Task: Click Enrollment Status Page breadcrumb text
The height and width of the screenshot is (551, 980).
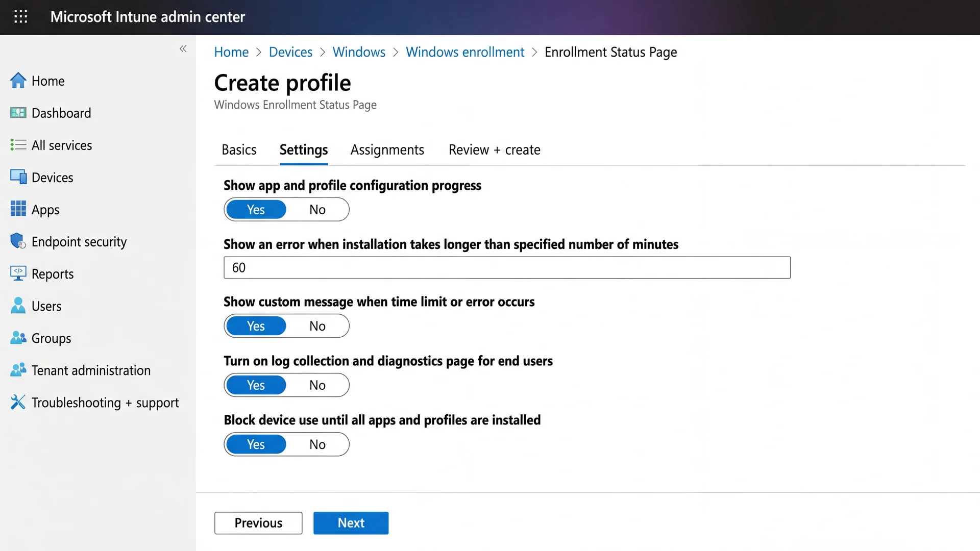Action: [610, 52]
